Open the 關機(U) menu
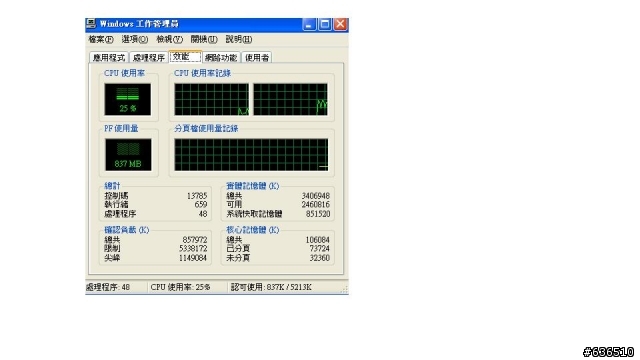The height and width of the screenshot is (360, 640). [204, 39]
